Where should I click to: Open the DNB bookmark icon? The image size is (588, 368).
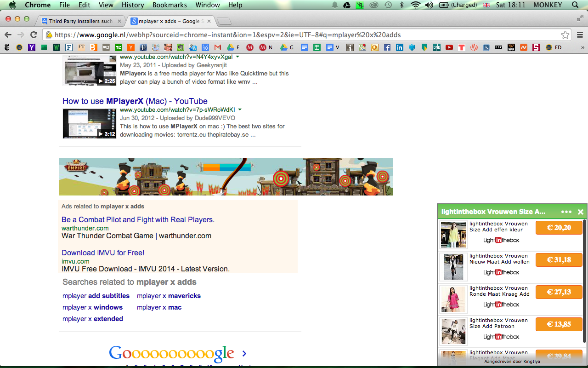tap(437, 47)
